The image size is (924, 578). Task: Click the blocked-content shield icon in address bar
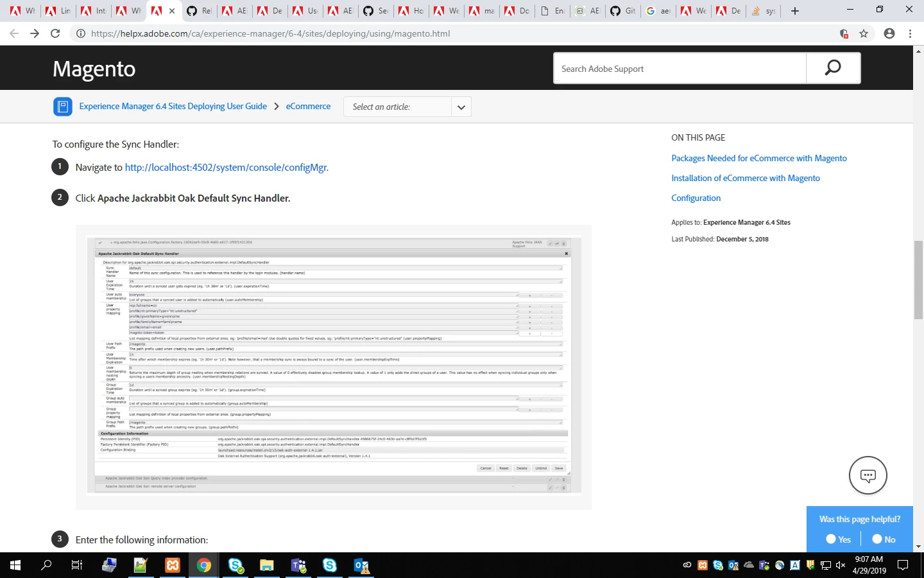point(844,33)
